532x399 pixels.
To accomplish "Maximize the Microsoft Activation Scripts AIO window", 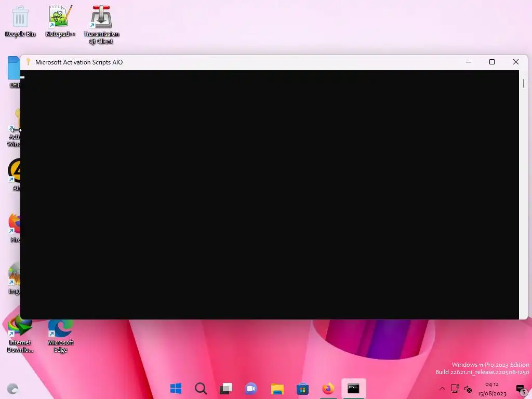I will point(492,62).
